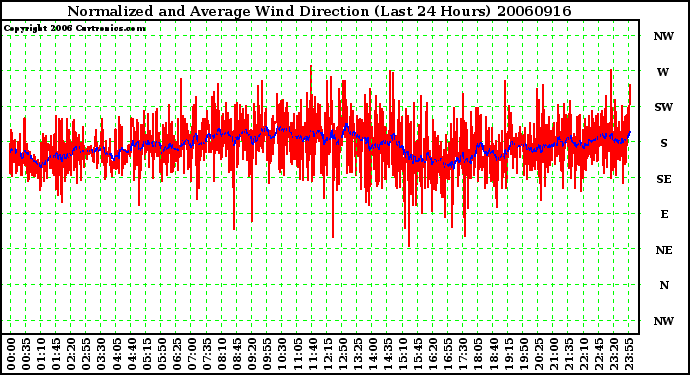Click the 03:30 time label
690x375 pixels.
pos(101,354)
